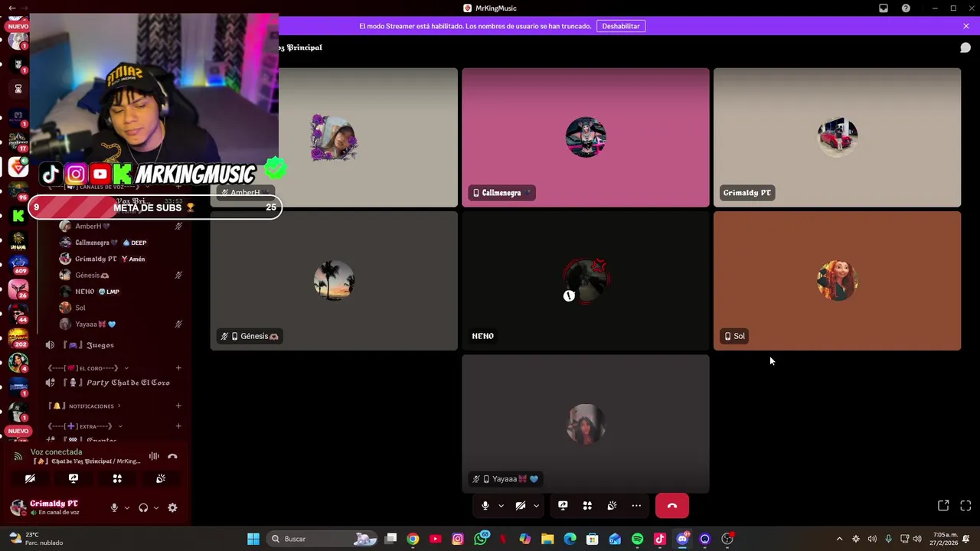Open user settings gear
This screenshot has width=980, height=551.
coord(172,507)
